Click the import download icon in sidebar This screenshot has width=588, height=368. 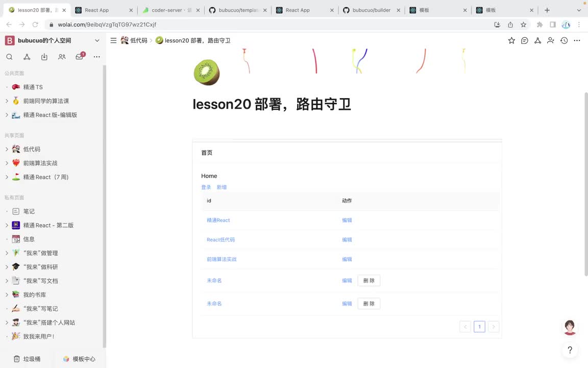pos(44,57)
